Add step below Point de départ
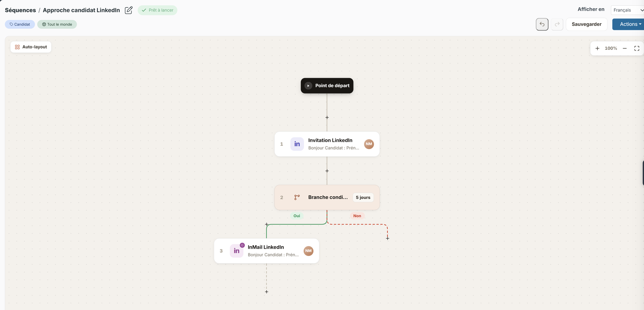The height and width of the screenshot is (310, 644). point(327,117)
